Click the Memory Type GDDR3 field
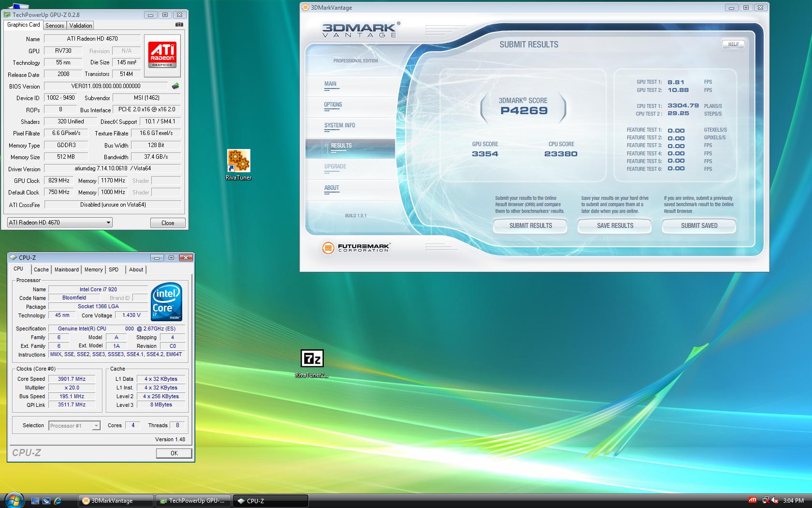 point(66,145)
